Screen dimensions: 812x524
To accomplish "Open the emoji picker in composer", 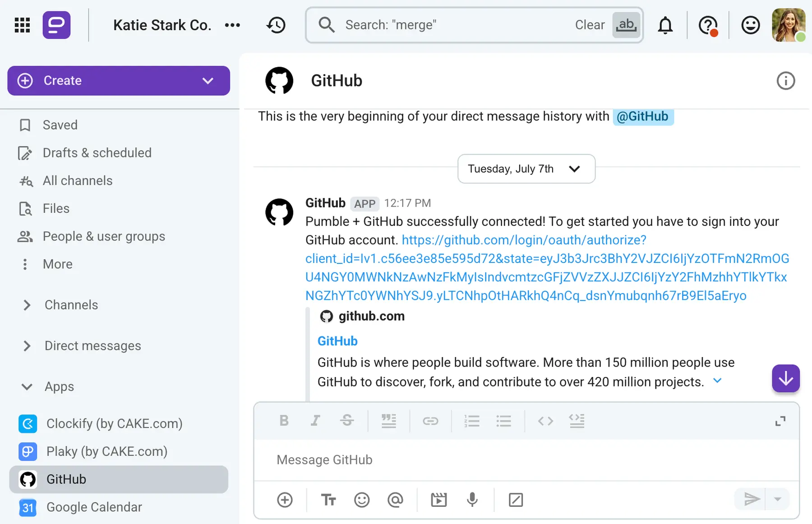I will pos(362,500).
